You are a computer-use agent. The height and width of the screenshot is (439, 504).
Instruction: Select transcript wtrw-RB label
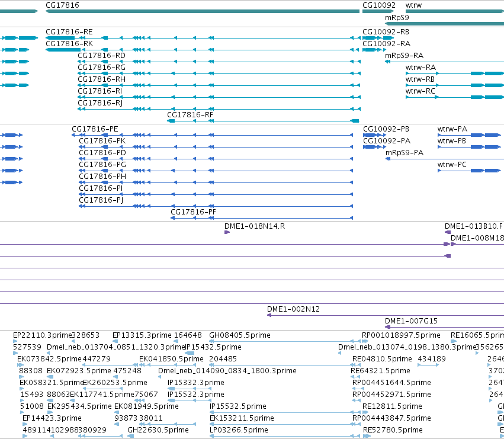click(420, 79)
